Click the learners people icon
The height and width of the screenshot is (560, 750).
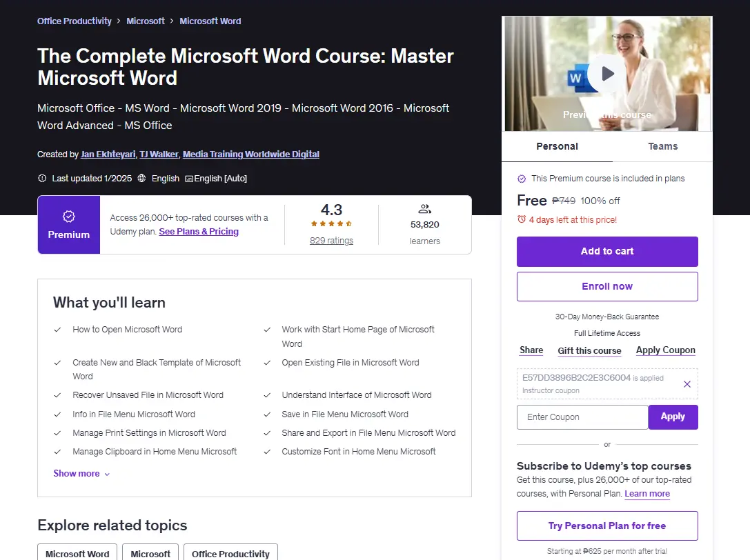(x=425, y=209)
